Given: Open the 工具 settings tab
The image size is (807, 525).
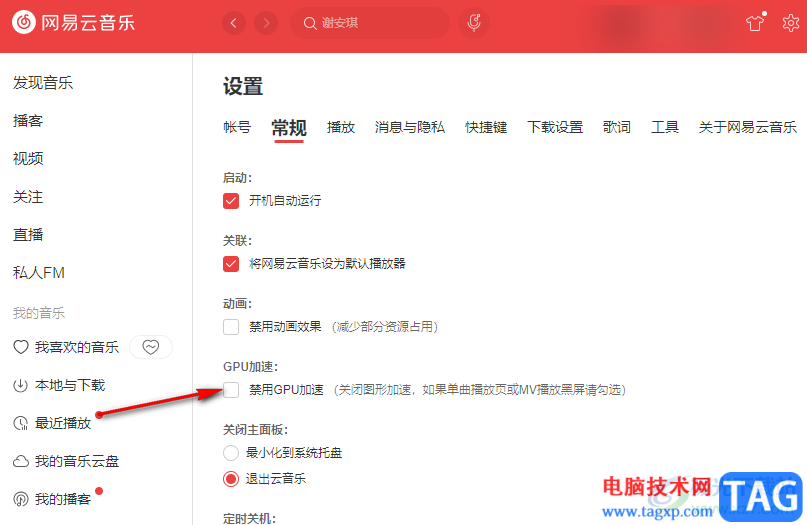Looking at the screenshot, I should point(665,127).
